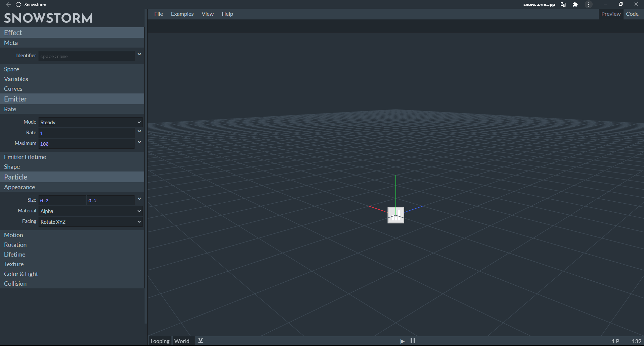Click the snowstorm.app title bar label
This screenshot has height=346, width=644.
click(x=539, y=4)
